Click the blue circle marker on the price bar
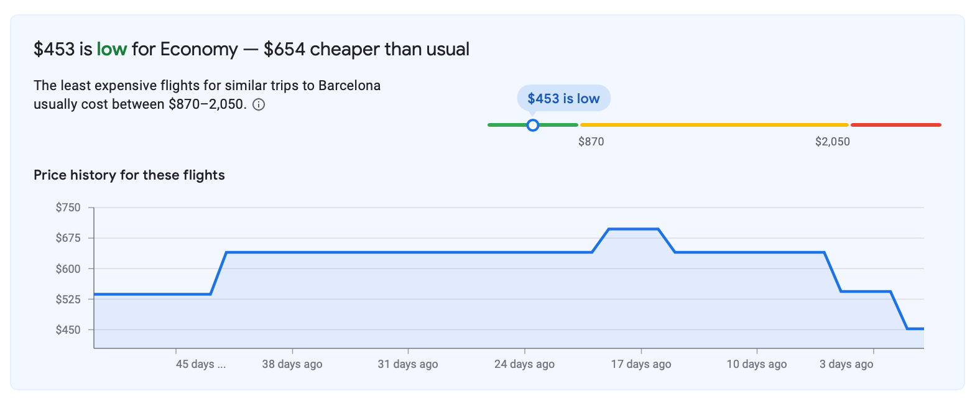Image resolution: width=980 pixels, height=399 pixels. tap(532, 125)
